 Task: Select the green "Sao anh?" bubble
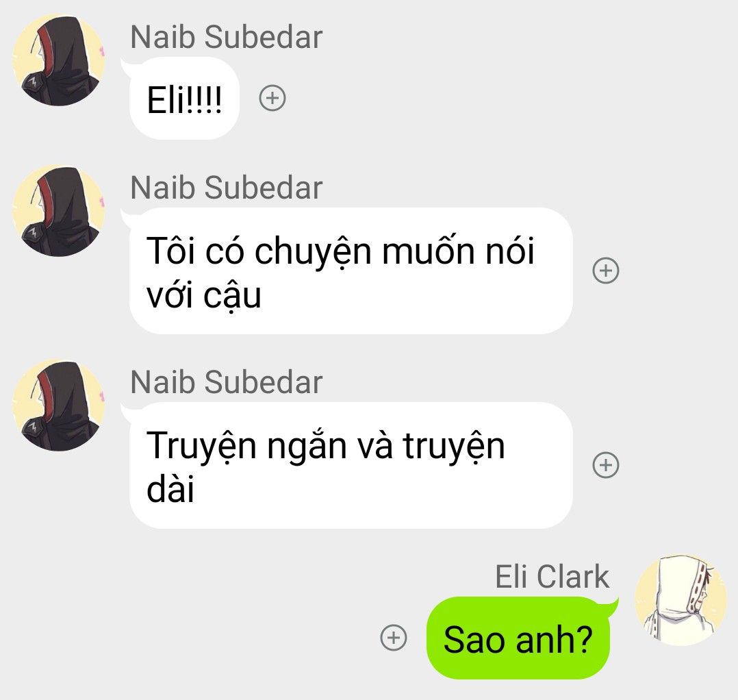(518, 638)
